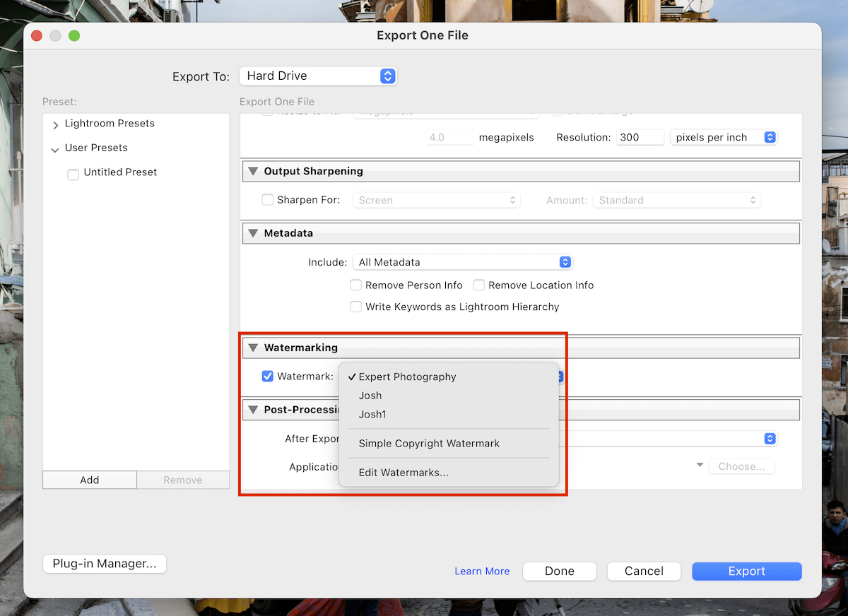Choose Edit Watermarks from the watermark menu
Viewport: 848px width, 616px height.
click(404, 472)
